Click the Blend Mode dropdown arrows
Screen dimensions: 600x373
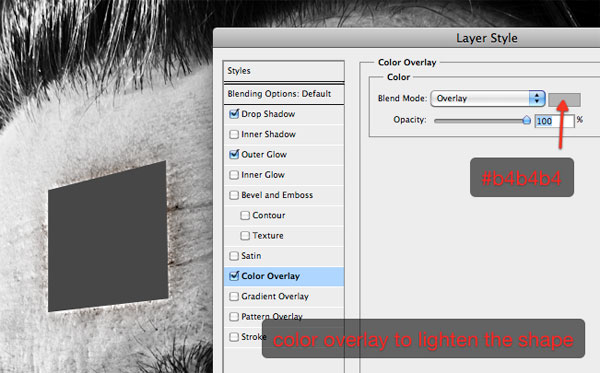[537, 98]
